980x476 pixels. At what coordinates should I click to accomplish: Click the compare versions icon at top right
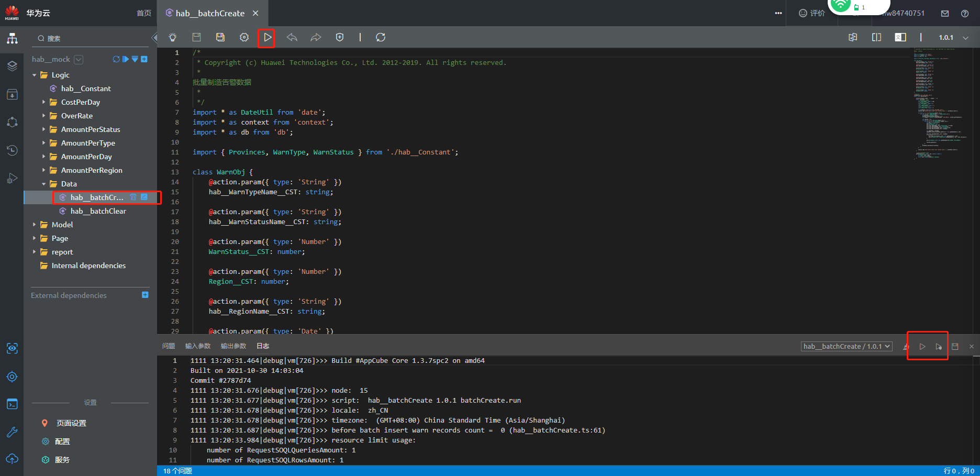[x=853, y=37]
